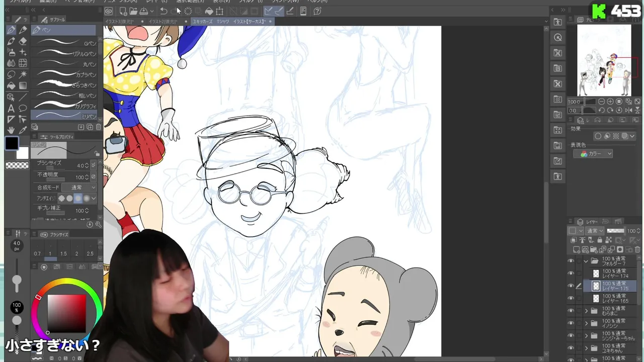Toggle visibility of the ユキちゃん folder
This screenshot has height=362, width=644.
(571, 348)
